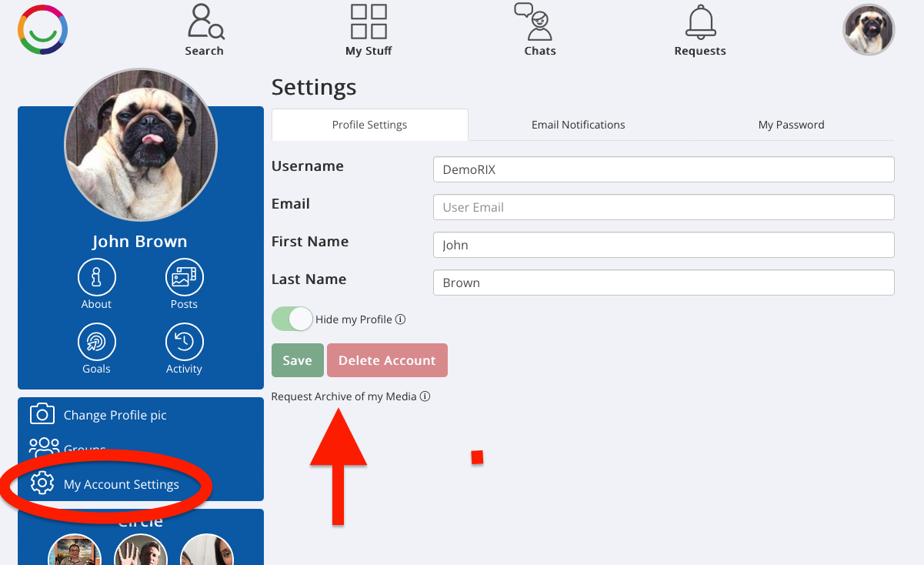Screen dimensions: 924x565
Task: Click the User Email input field
Action: pyautogui.click(x=664, y=207)
